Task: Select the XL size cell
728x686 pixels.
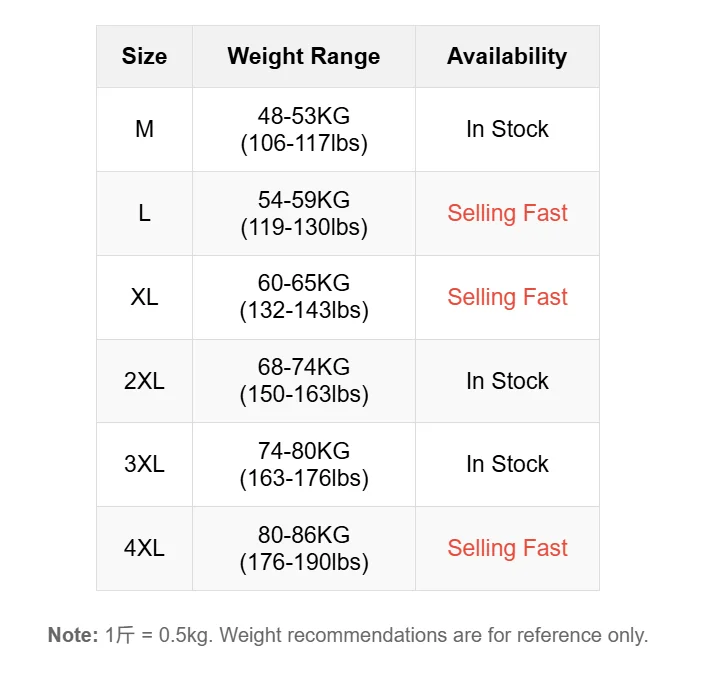Action: point(144,297)
